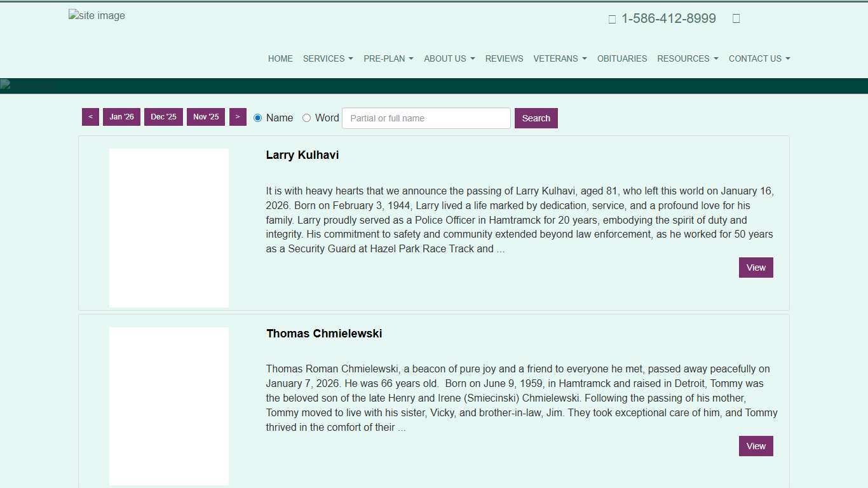Viewport: 868px width, 488px height.
Task: Filter obituaries by Dec '25
Action: coord(163,117)
